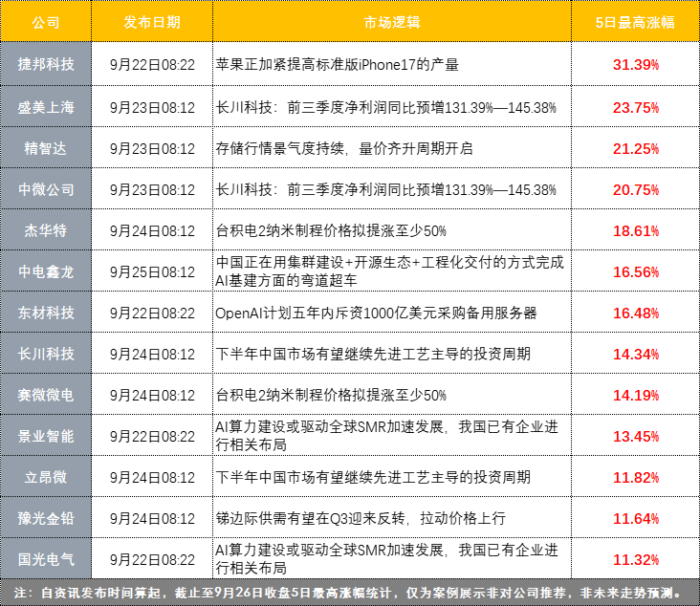Select the 精智达 company cell

tap(46, 148)
